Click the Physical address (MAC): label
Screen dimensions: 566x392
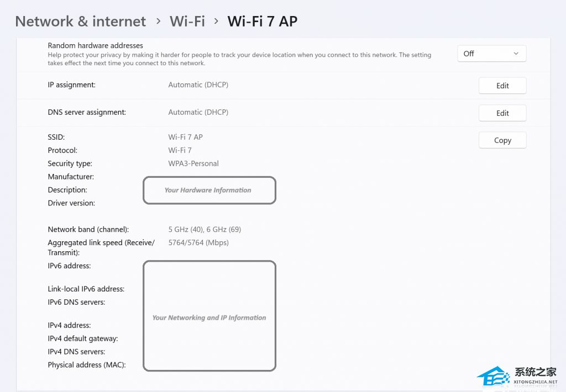point(87,365)
